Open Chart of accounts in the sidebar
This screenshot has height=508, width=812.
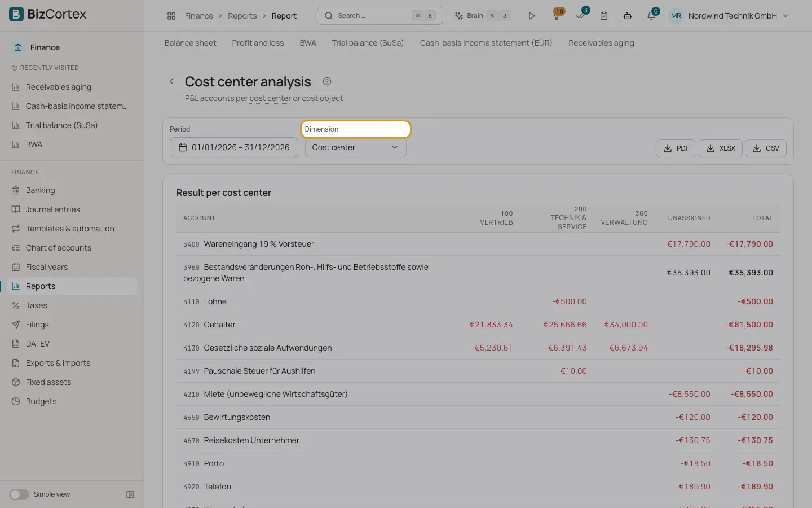72,248
